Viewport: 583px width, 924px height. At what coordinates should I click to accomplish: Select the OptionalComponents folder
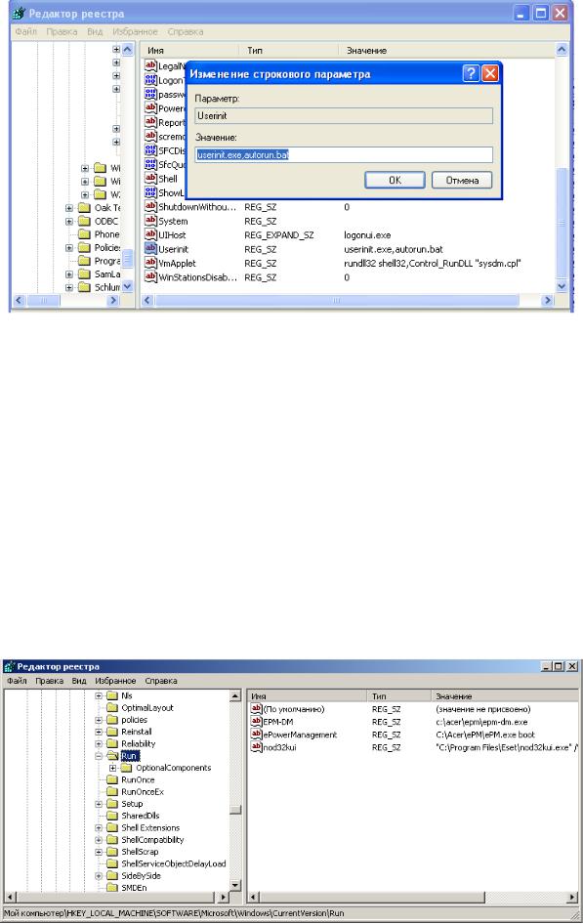coord(173,768)
